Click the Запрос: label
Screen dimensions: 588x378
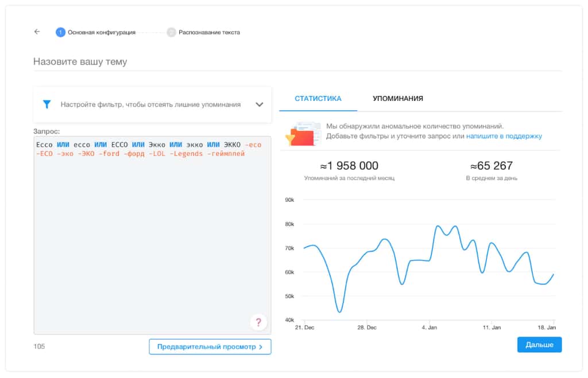tap(47, 131)
